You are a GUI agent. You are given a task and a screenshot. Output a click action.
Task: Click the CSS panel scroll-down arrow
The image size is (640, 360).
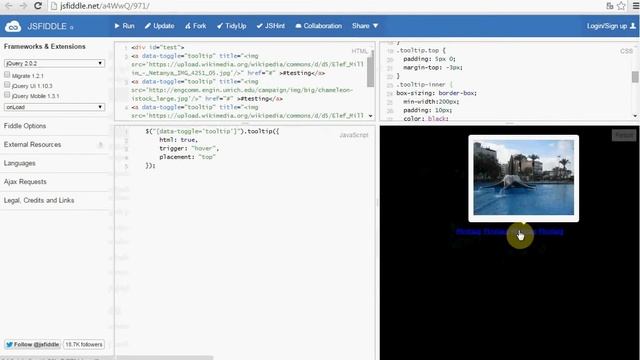point(635,116)
